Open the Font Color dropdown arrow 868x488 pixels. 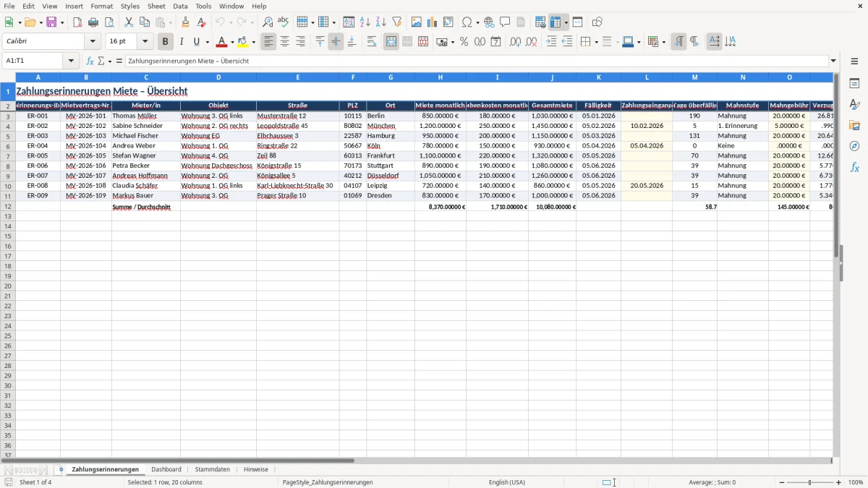tap(232, 43)
